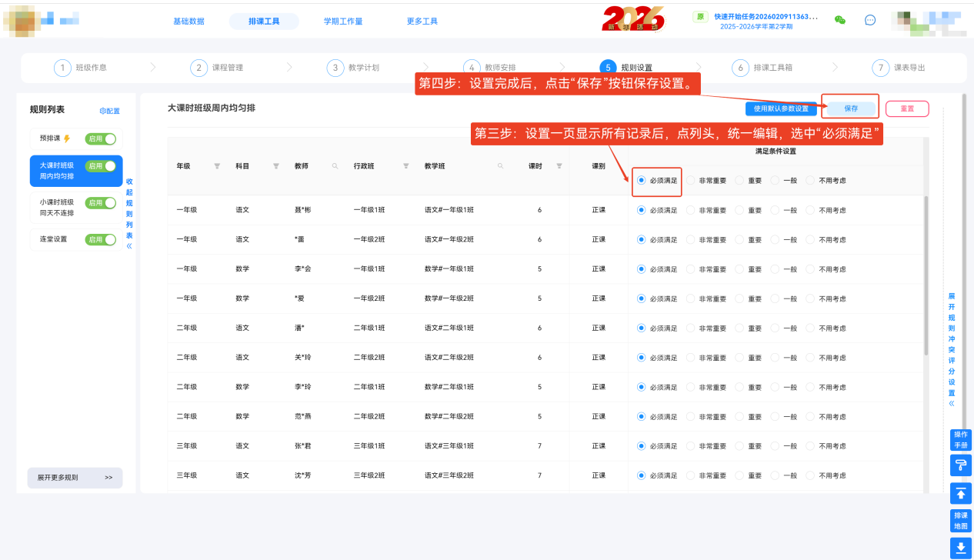Click the 沈*芳 teacher cell
The image size is (974, 560).
point(303,475)
